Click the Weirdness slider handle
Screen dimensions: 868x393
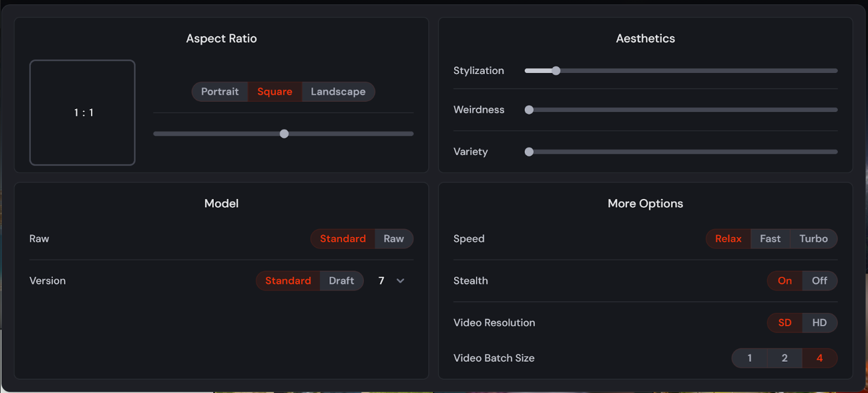pos(529,110)
